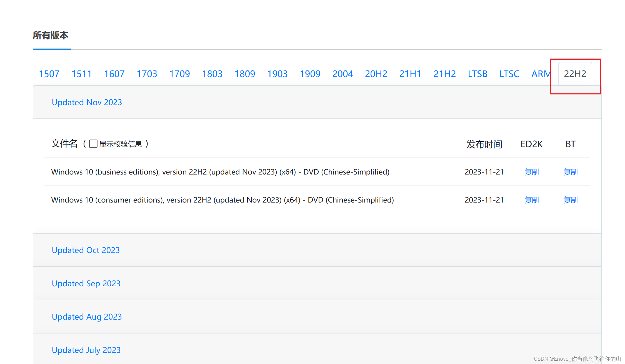
Task: Switch to the 1507 version tab
Action: 49,74
